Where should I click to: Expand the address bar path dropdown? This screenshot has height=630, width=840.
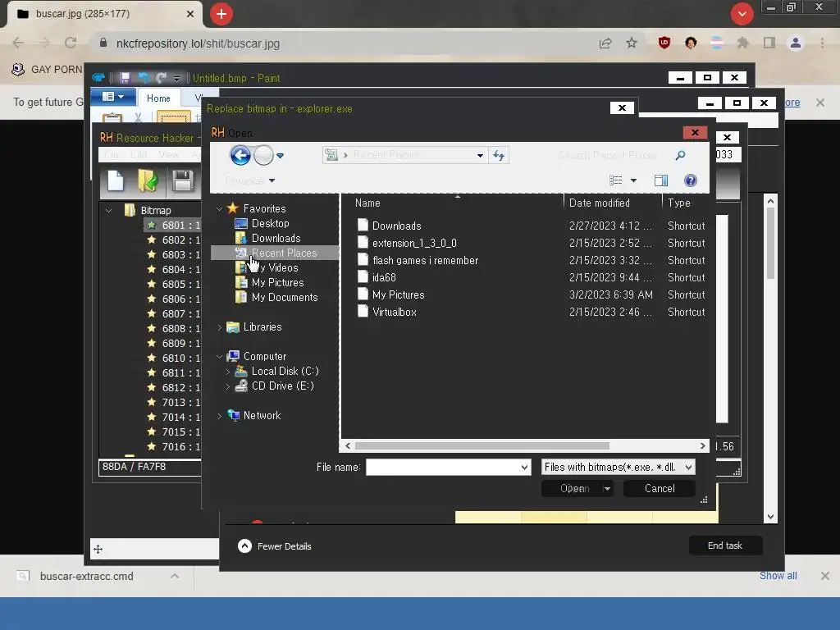coord(480,155)
